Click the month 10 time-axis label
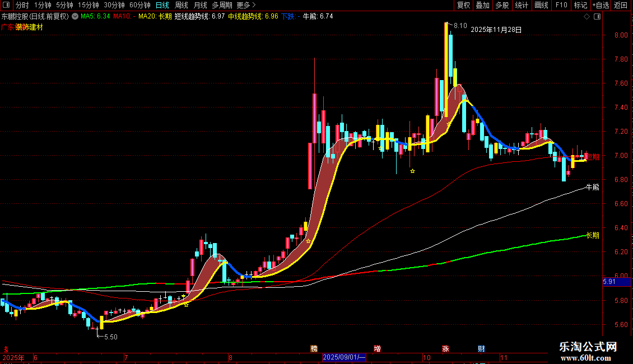Image resolution: width=633 pixels, height=364 pixels. point(427,357)
